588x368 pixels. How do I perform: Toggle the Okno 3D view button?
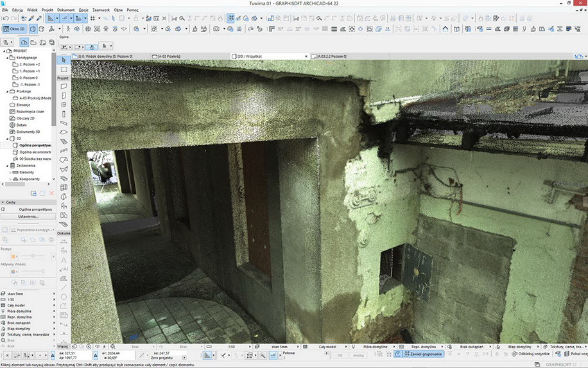13,29
